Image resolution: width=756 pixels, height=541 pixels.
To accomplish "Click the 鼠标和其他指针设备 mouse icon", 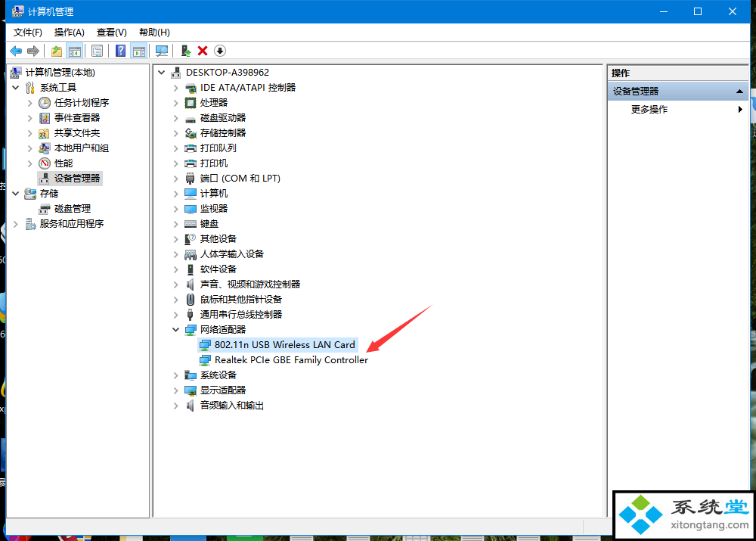I will pyautogui.click(x=191, y=300).
